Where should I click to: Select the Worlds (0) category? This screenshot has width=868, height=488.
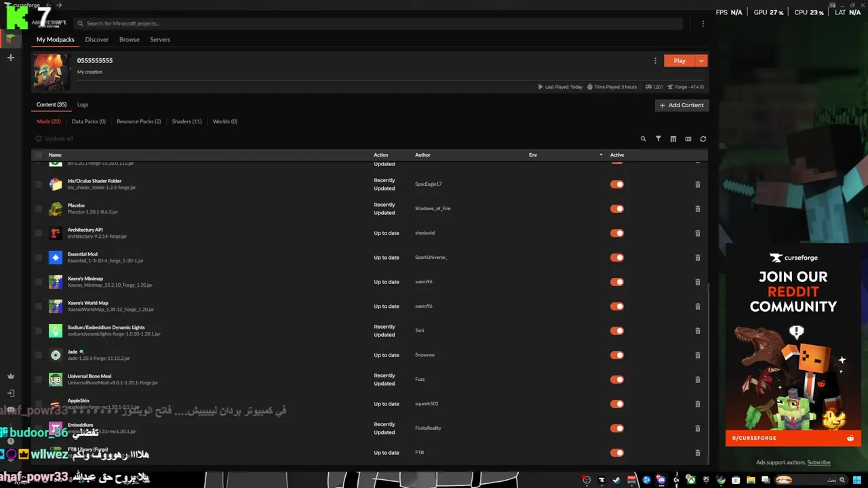tap(225, 121)
